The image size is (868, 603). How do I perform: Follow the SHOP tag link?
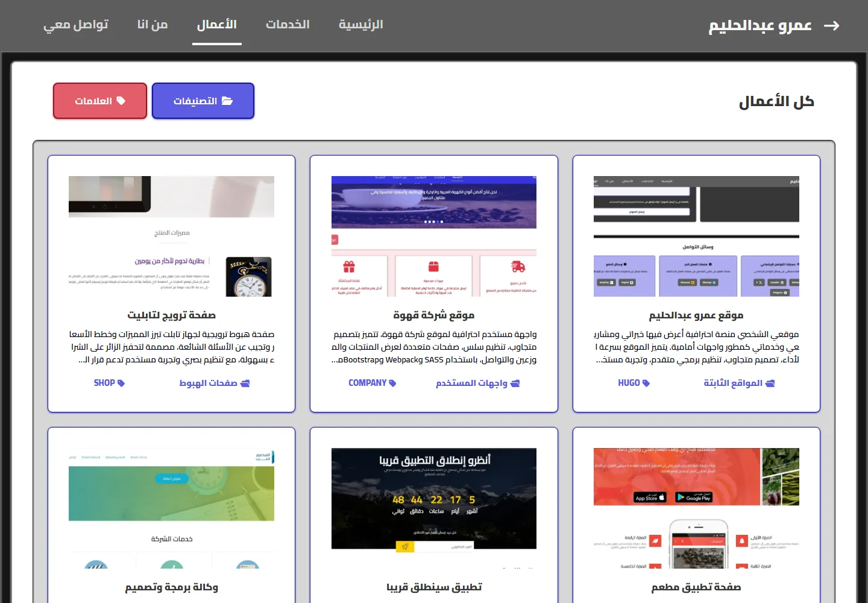[x=109, y=384]
